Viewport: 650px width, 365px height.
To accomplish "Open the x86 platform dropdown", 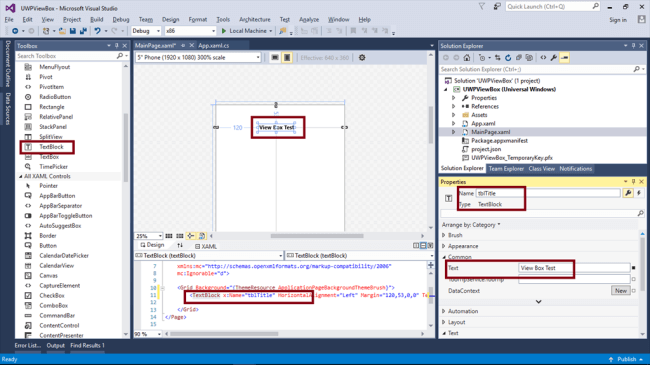I will coord(190,31).
